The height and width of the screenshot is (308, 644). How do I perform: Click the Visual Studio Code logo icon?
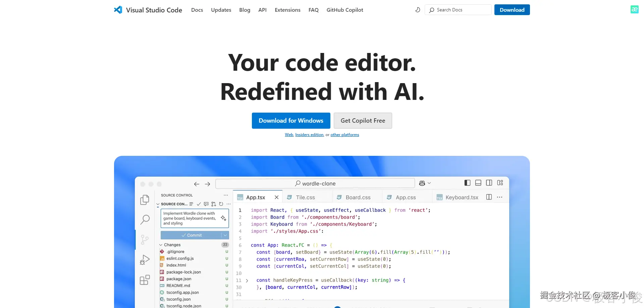coord(118,10)
